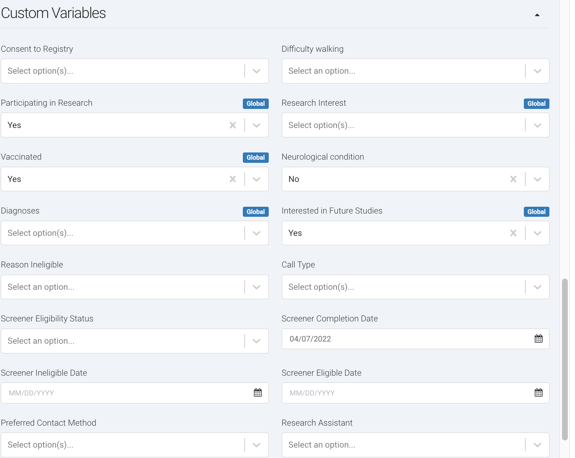Viewport: 575px width, 458px height.
Task: Clear the Vaccinated Yes selection
Action: pyautogui.click(x=232, y=179)
